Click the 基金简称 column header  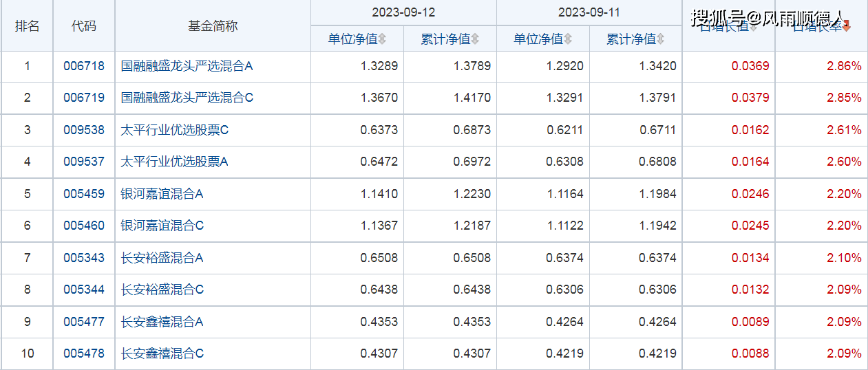(213, 26)
